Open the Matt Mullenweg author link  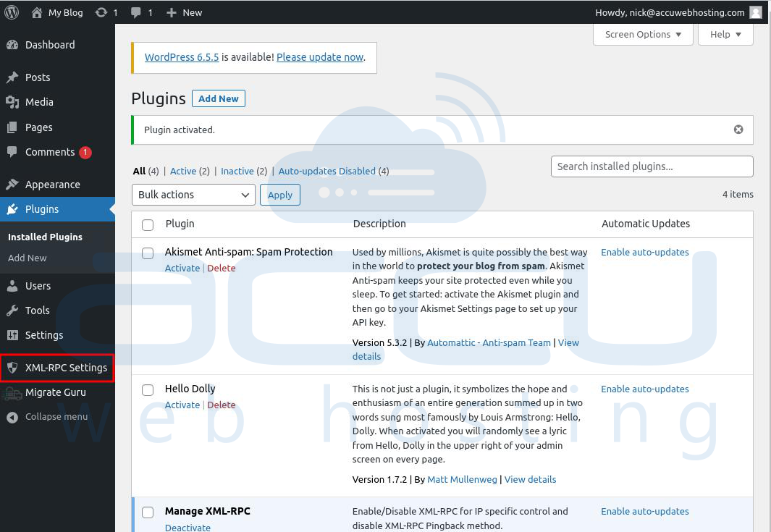tap(462, 479)
